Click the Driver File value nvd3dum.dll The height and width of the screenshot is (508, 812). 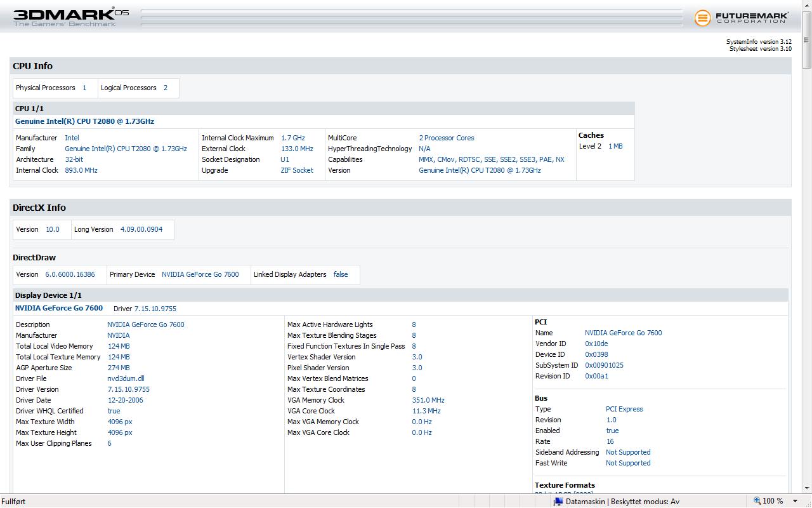pyautogui.click(x=126, y=378)
